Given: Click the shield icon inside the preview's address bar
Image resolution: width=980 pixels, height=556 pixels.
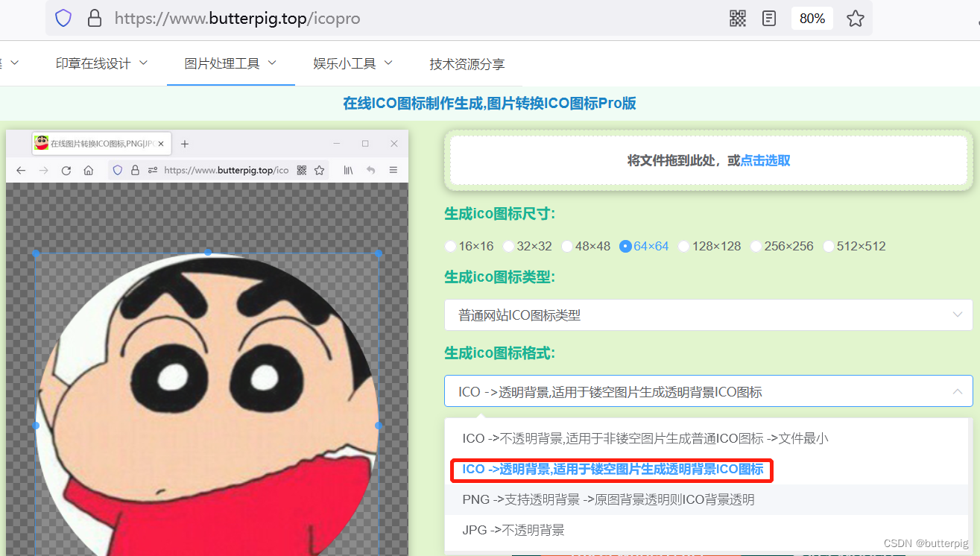Looking at the screenshot, I should (x=117, y=170).
